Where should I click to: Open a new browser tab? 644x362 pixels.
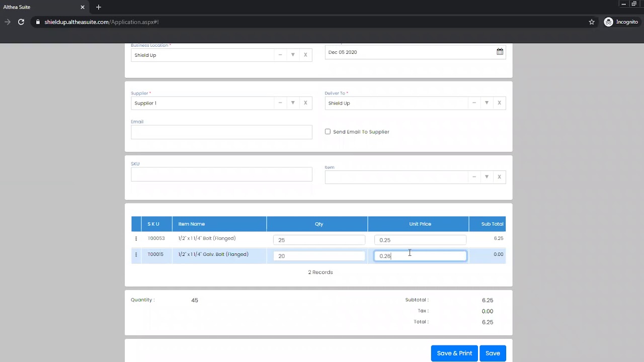(99, 7)
